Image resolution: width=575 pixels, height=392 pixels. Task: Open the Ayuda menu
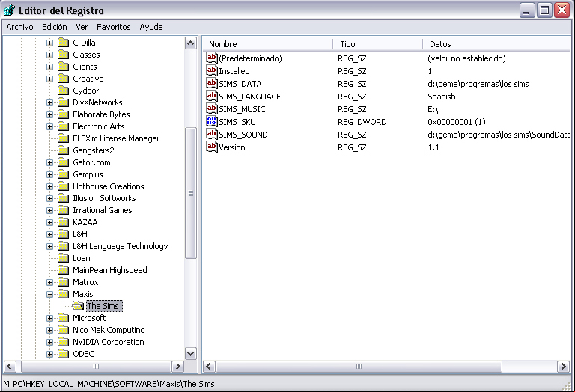pyautogui.click(x=151, y=27)
